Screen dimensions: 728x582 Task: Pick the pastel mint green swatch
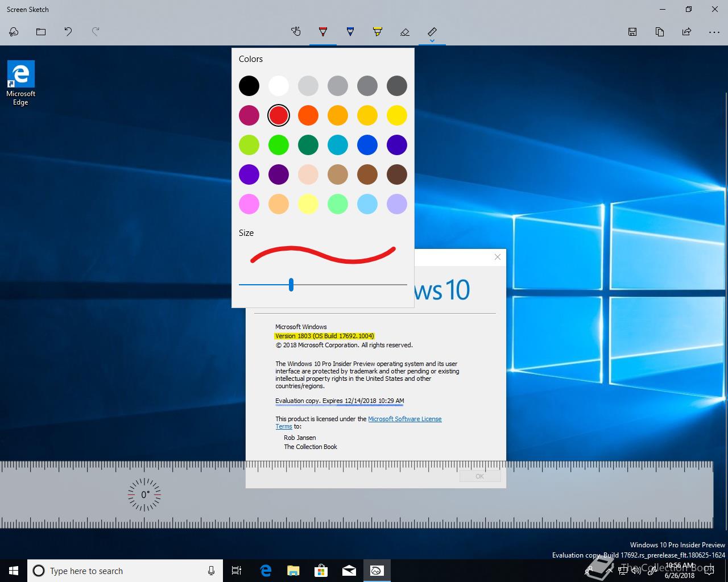click(338, 204)
